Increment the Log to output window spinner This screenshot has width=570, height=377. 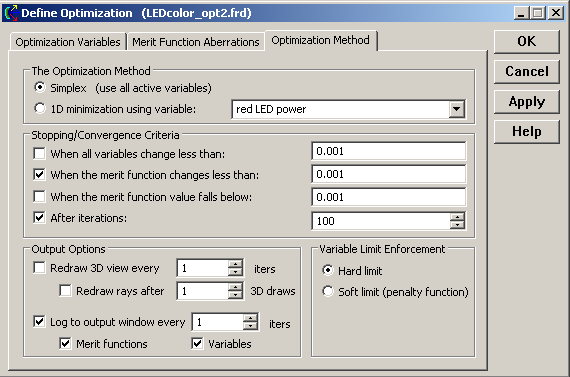tap(250, 318)
